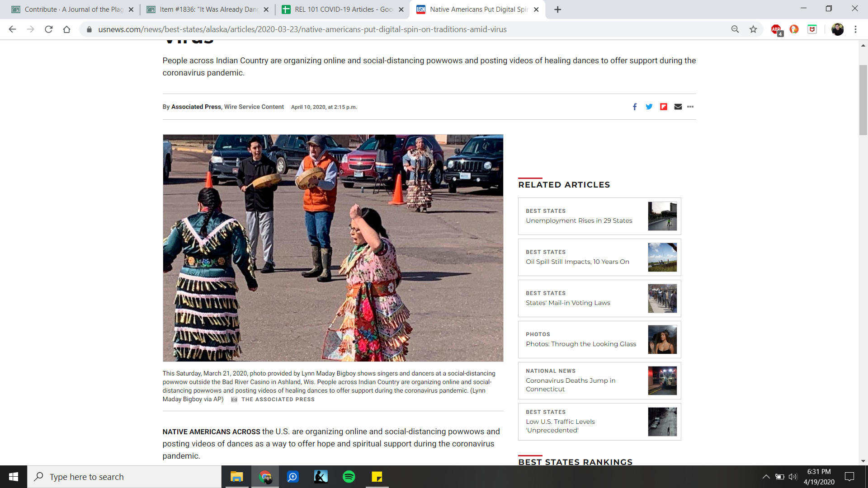The image size is (868, 488).
Task: Email this article via the envelope icon
Action: coord(678,107)
